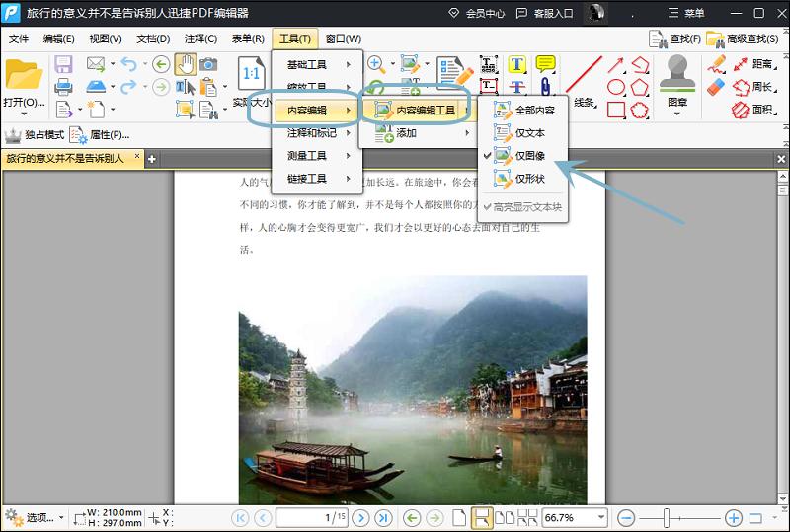Undo the last action
Image resolution: width=790 pixels, height=532 pixels.
[129, 64]
